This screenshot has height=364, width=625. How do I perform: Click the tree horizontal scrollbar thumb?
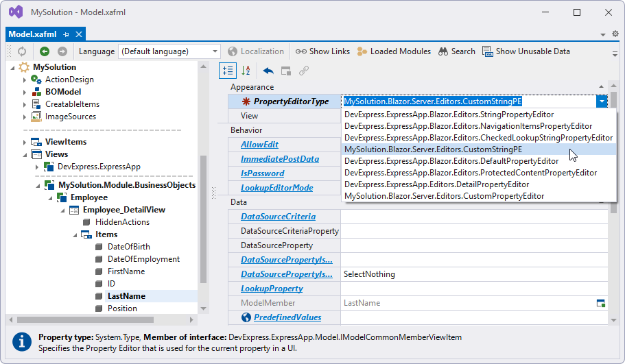coord(85,320)
